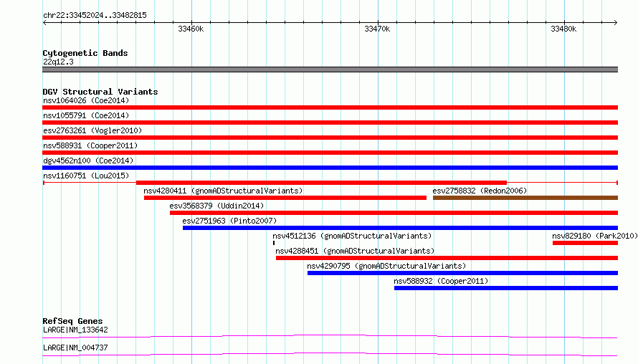Select the blue bar under nsv588932

click(x=506, y=288)
